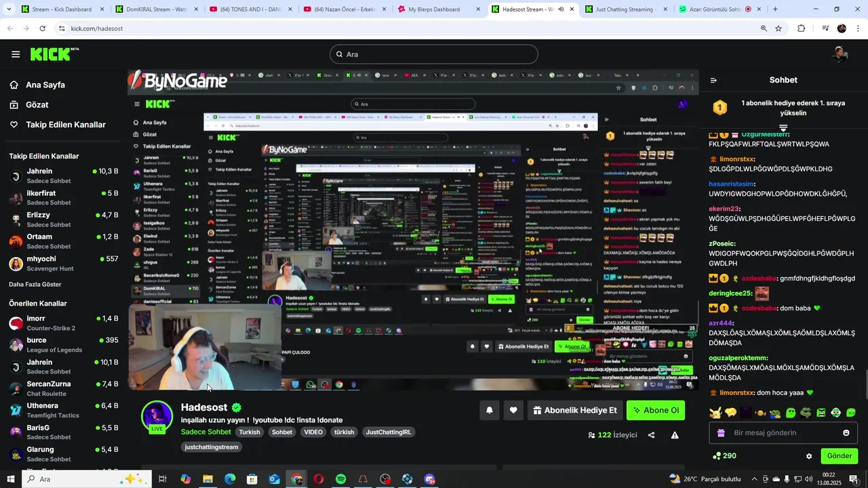The width and height of the screenshot is (868, 488).
Task: Bookmark this page with star
Action: point(778,28)
